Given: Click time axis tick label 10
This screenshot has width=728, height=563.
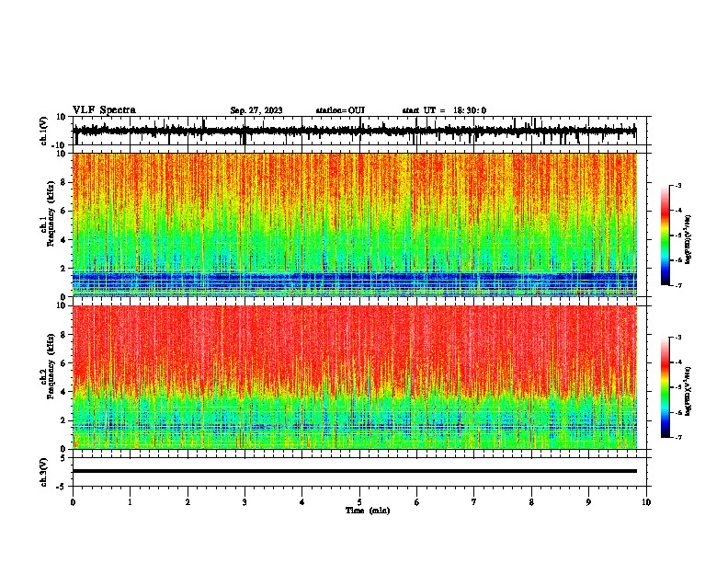Looking at the screenshot, I should click(x=646, y=502).
